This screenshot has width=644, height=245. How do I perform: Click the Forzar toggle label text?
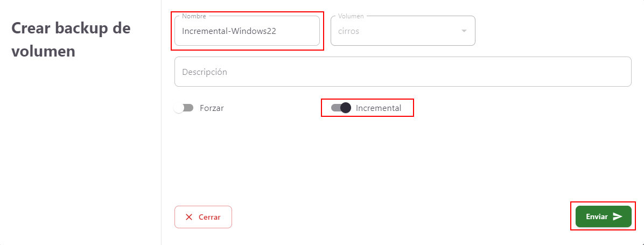pyautogui.click(x=212, y=108)
